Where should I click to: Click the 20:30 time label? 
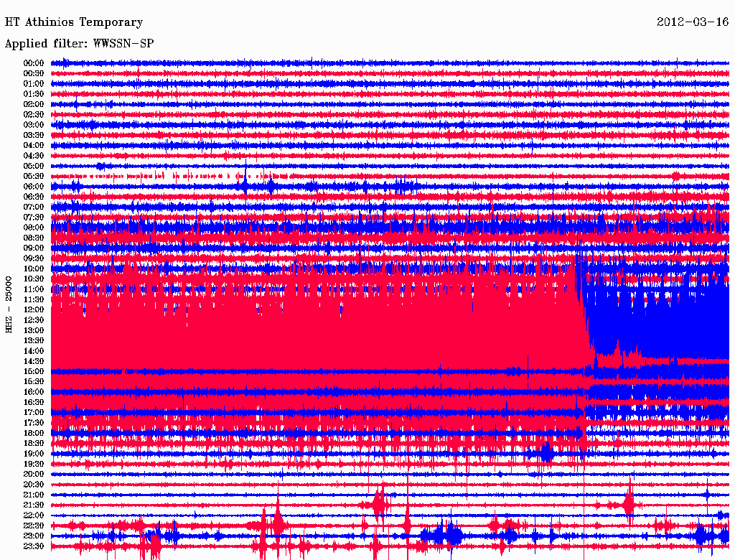click(x=34, y=485)
